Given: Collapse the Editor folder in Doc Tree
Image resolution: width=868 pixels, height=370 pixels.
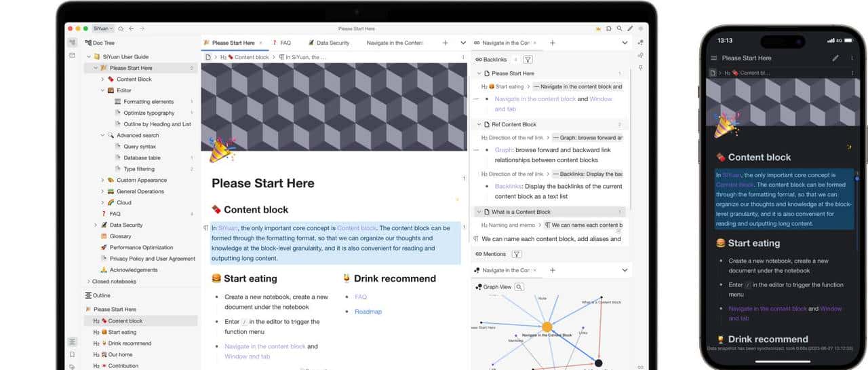Looking at the screenshot, I should (103, 90).
